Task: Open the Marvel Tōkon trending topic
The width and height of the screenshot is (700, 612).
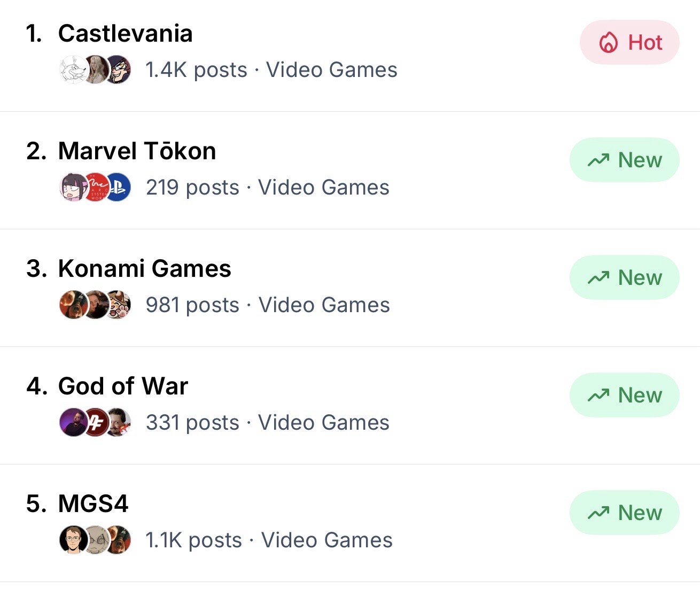Action: [137, 151]
